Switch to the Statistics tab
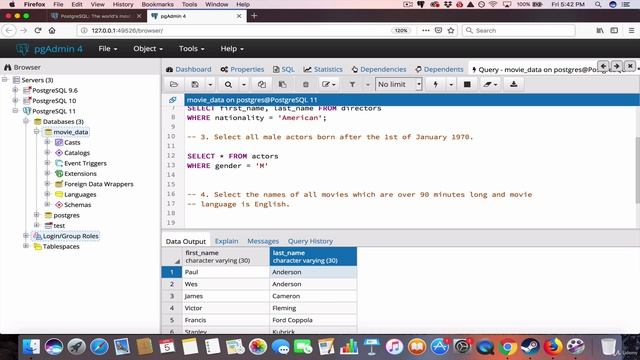The image size is (640, 360). pos(323,69)
